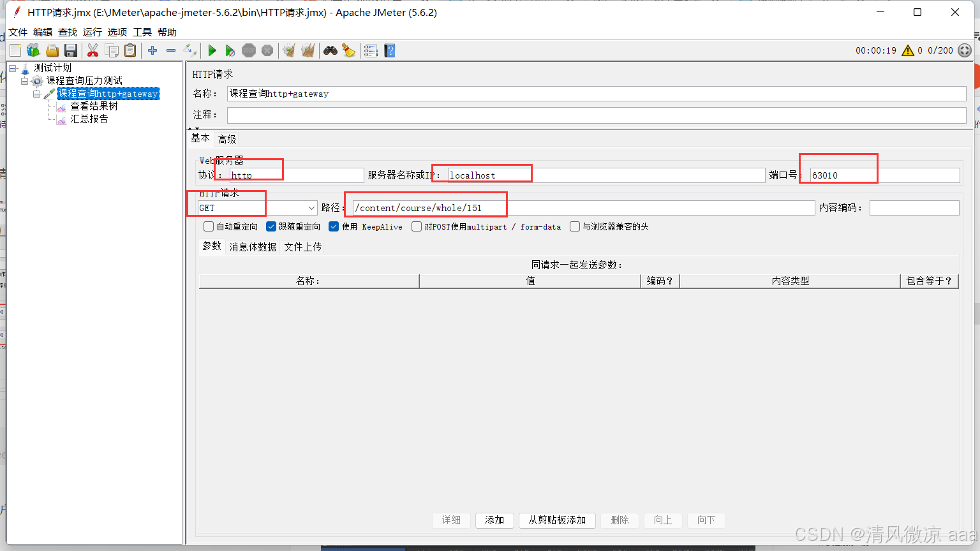Click the Clear results broom icon
980x551 pixels.
[289, 50]
